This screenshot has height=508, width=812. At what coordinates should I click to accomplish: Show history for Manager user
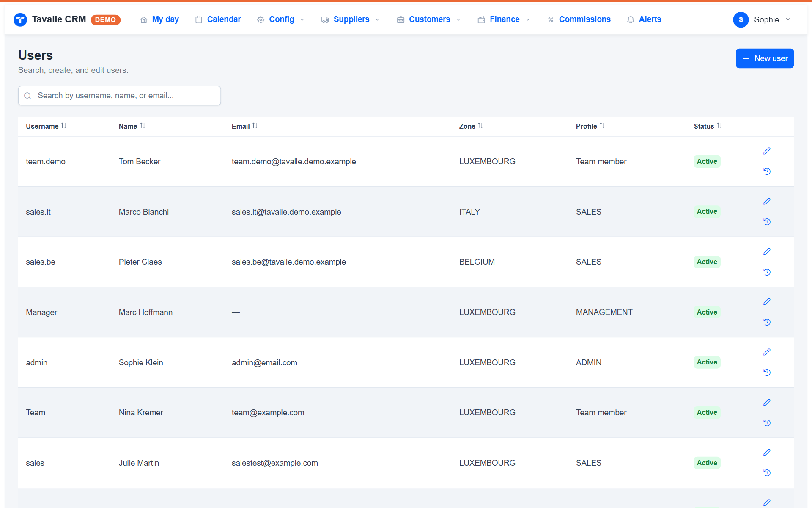click(x=767, y=322)
